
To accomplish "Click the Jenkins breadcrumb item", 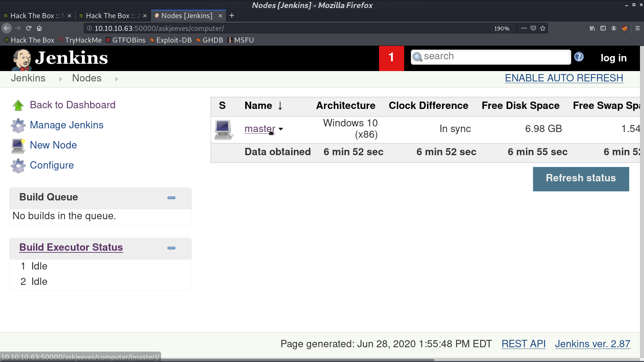I will (28, 78).
